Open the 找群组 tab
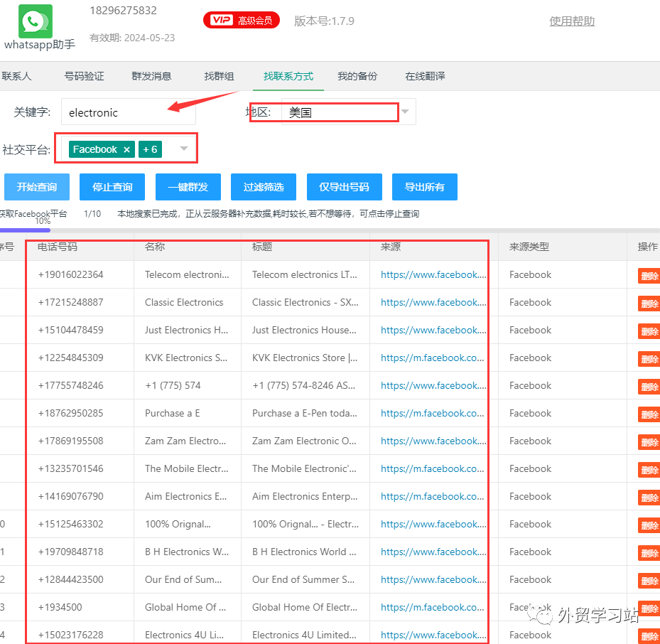The image size is (660, 644). (219, 76)
